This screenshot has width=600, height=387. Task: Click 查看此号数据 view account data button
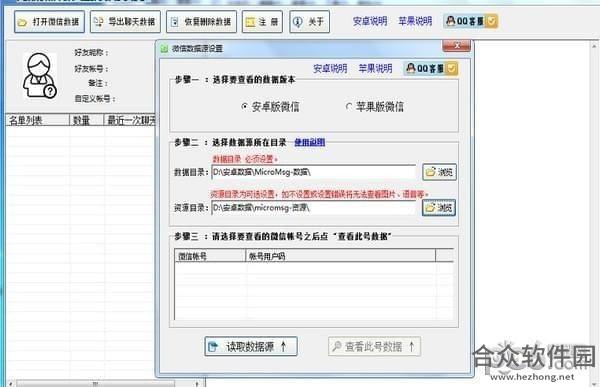(374, 346)
